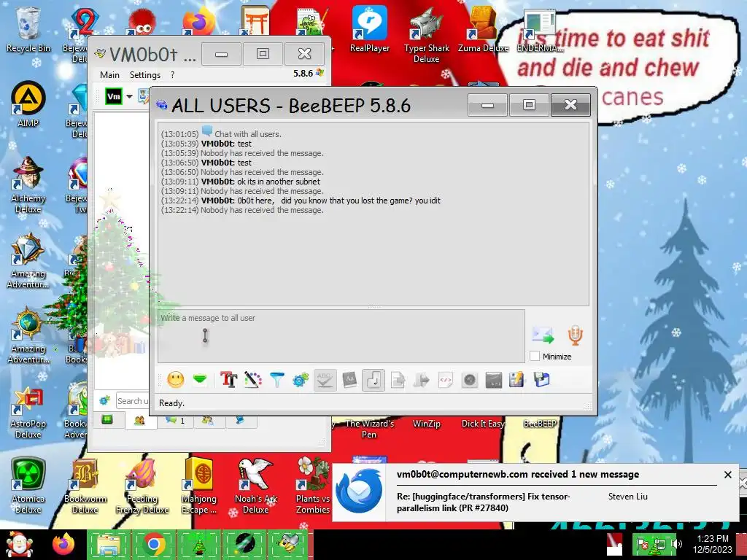Switch to the green screen tab

click(107, 419)
